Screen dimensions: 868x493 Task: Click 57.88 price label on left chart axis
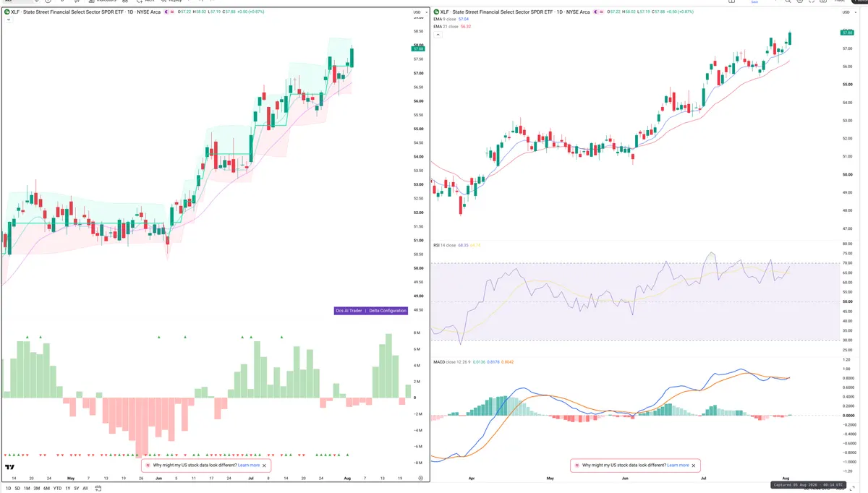click(x=417, y=49)
